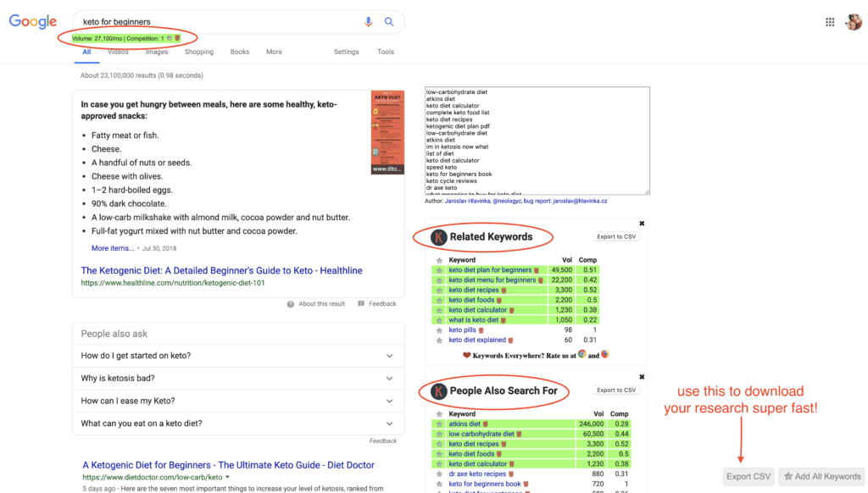The height and width of the screenshot is (493, 868).
Task: Star header icon in Related Keywords table
Action: [x=440, y=260]
